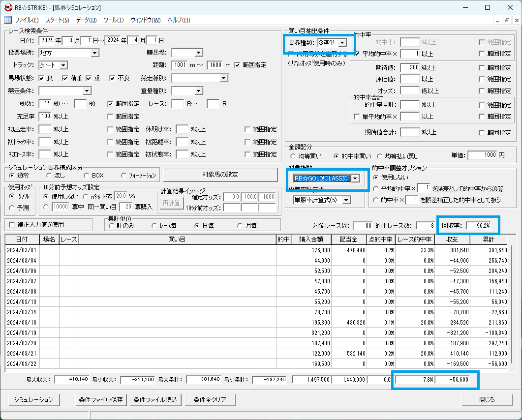This screenshot has height=420, width=522.
Task: Click the 単価 field showing 1000
Action: (x=482, y=155)
